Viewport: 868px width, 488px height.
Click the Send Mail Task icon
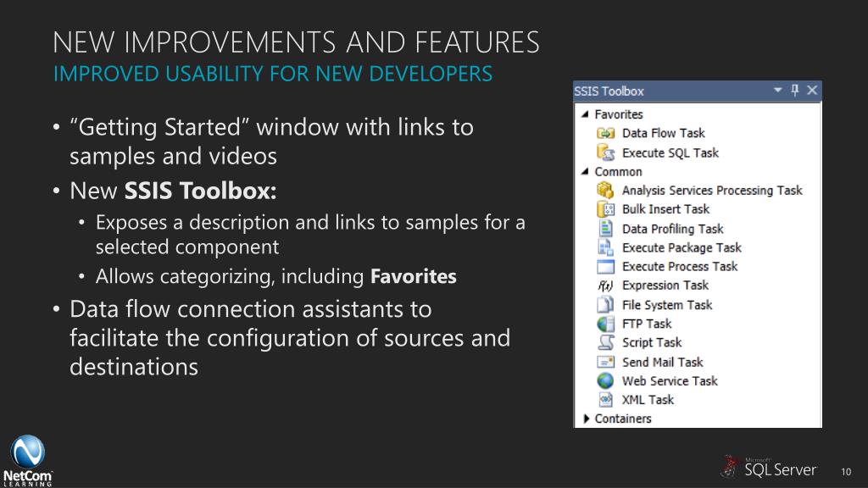point(605,362)
